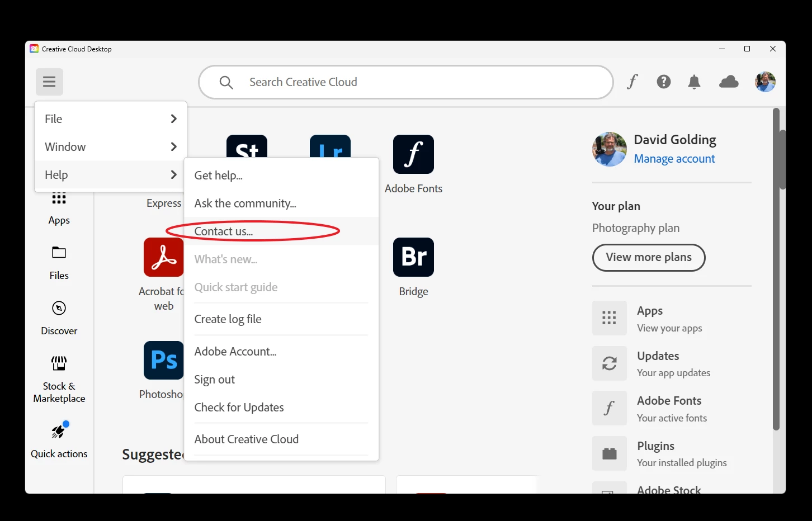
Task: Open the Files sidebar section
Action: point(59,263)
